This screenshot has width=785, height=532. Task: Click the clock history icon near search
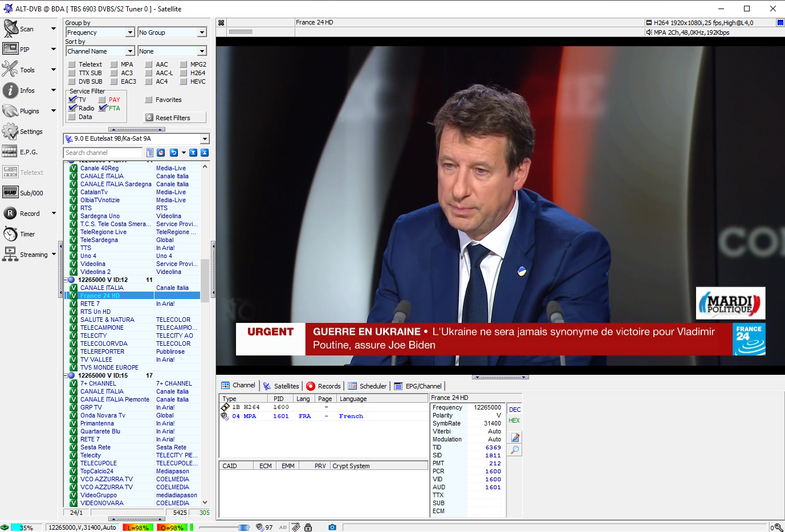click(x=161, y=153)
